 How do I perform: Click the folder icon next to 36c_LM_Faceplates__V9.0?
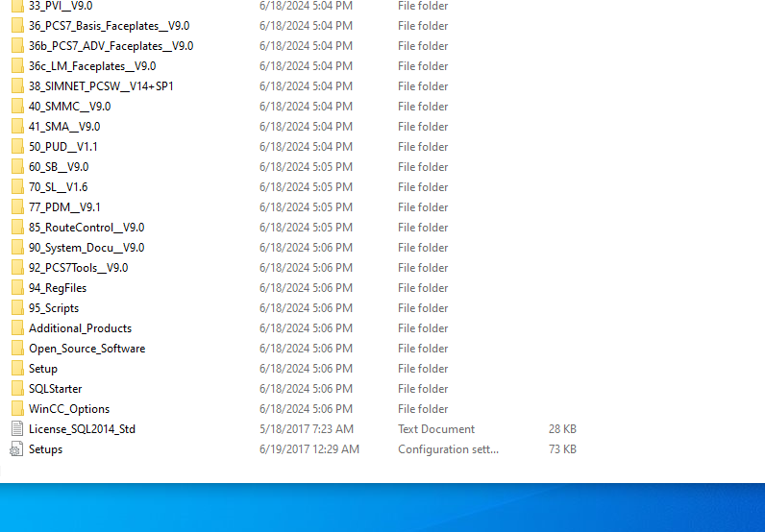point(17,66)
